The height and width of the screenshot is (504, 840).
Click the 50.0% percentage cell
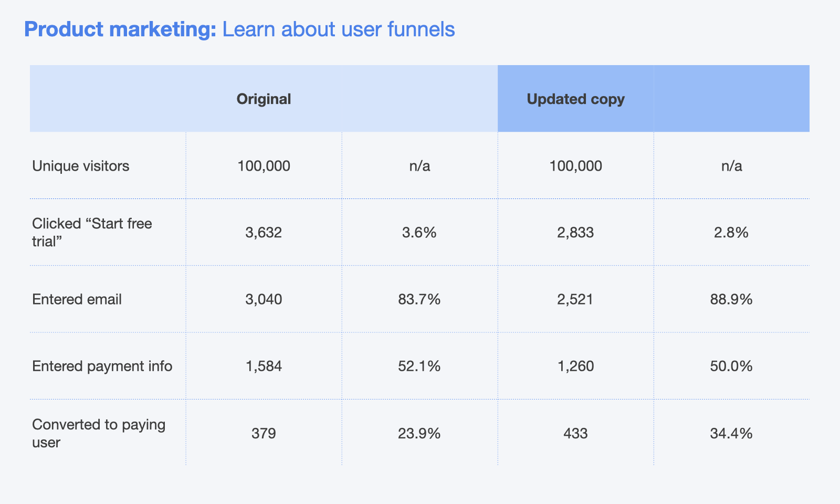tap(731, 366)
